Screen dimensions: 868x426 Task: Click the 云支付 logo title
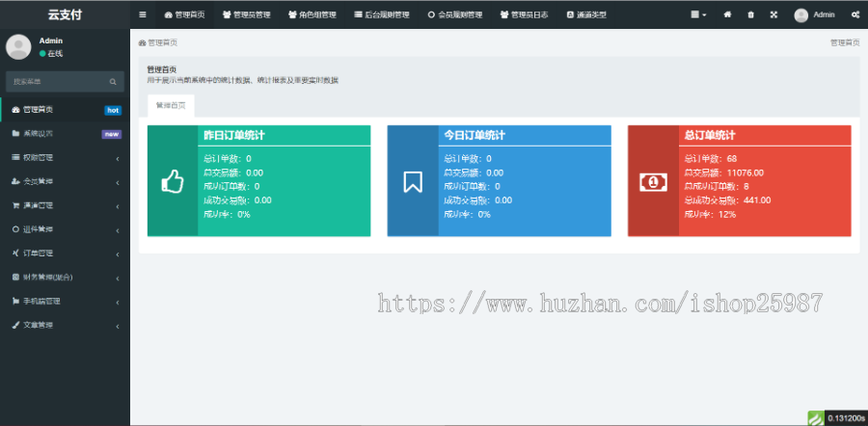(x=65, y=14)
